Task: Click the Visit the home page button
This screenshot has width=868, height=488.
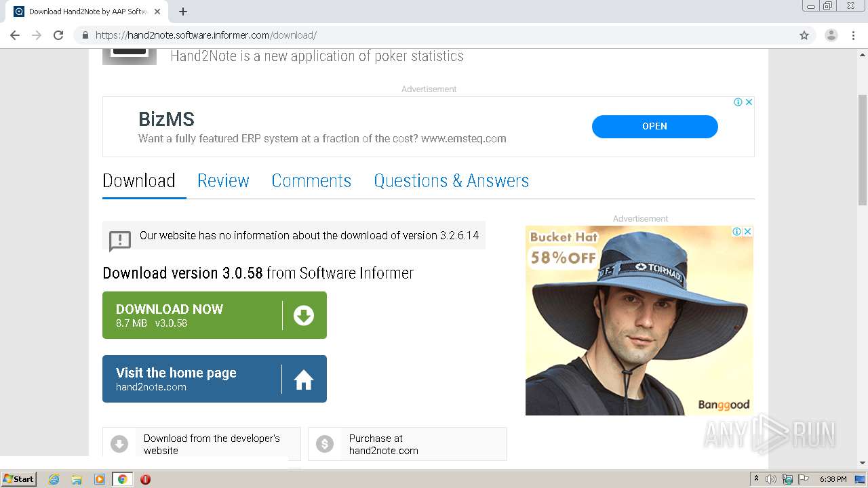Action: (214, 379)
